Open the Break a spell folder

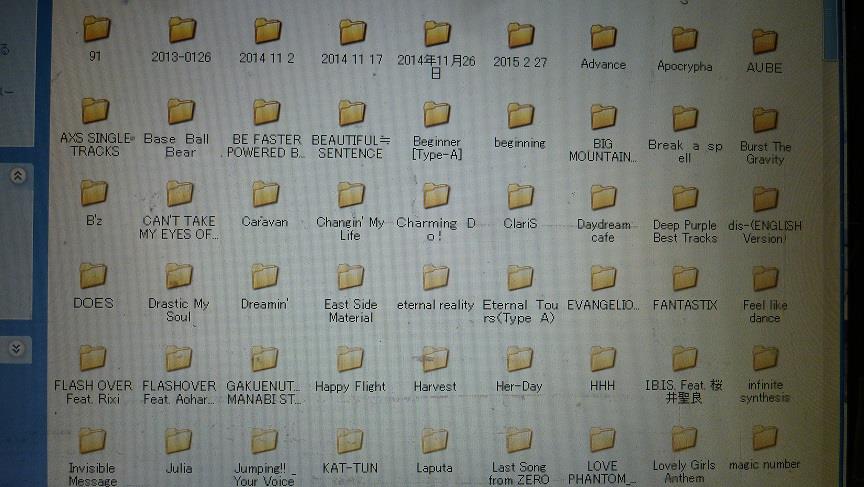tap(685, 118)
